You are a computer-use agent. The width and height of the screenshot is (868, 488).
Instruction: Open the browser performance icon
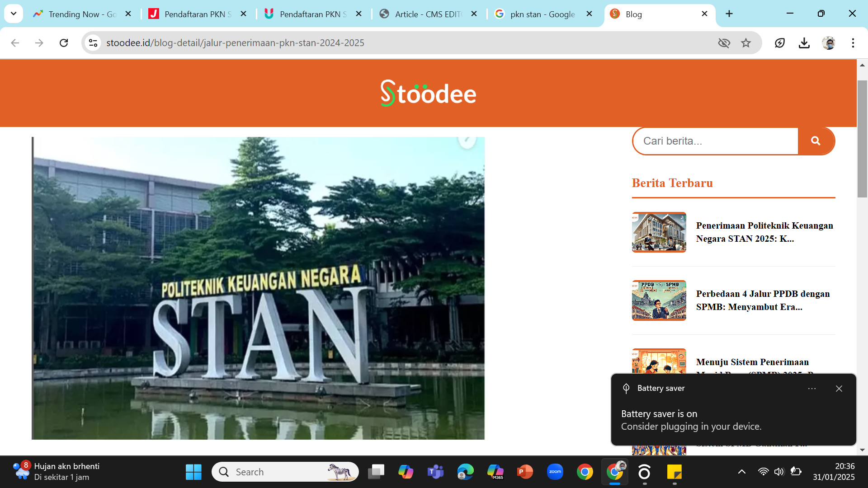click(780, 43)
